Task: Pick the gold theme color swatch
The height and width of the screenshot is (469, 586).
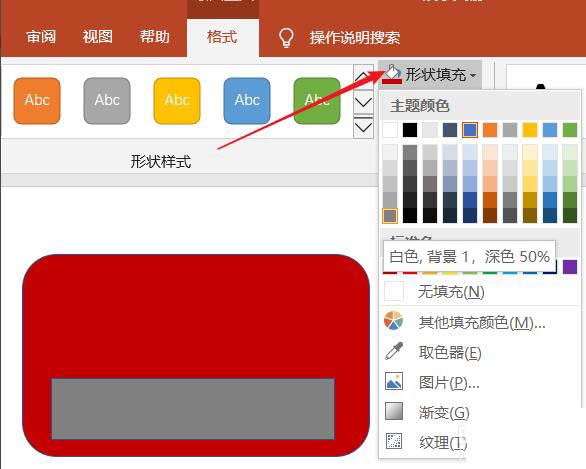Action: tap(530, 130)
